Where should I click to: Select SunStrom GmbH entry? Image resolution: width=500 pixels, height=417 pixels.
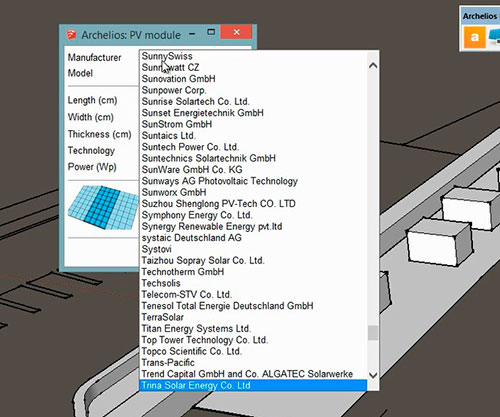pos(253,124)
